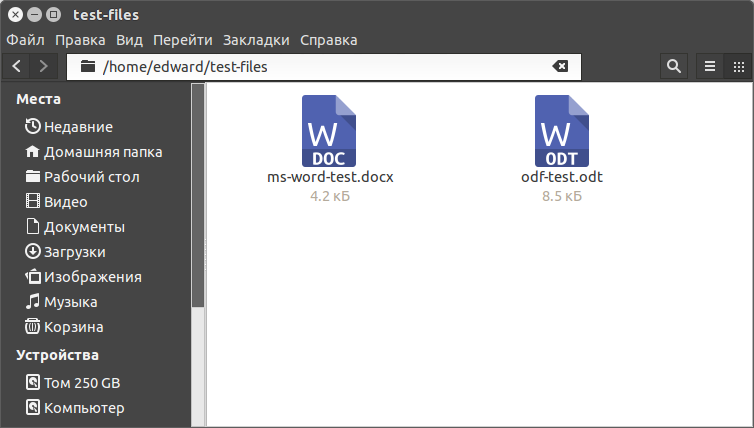This screenshot has height=428, width=754.
Task: Open search with the magnifier icon
Action: [674, 66]
